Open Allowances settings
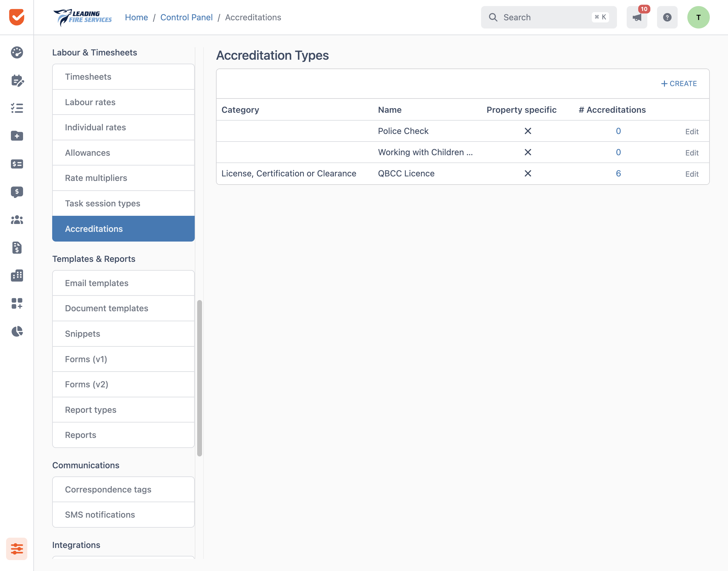Screen dimensions: 728x571 click(x=123, y=153)
